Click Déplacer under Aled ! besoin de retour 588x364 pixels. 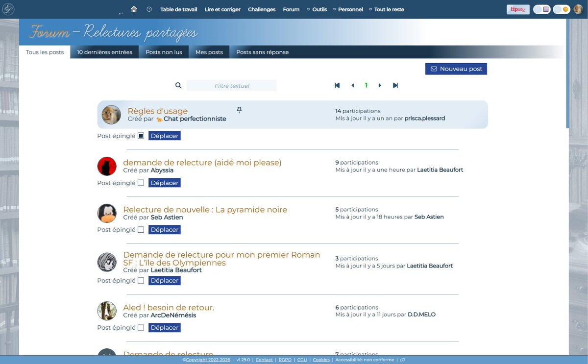coord(165,328)
